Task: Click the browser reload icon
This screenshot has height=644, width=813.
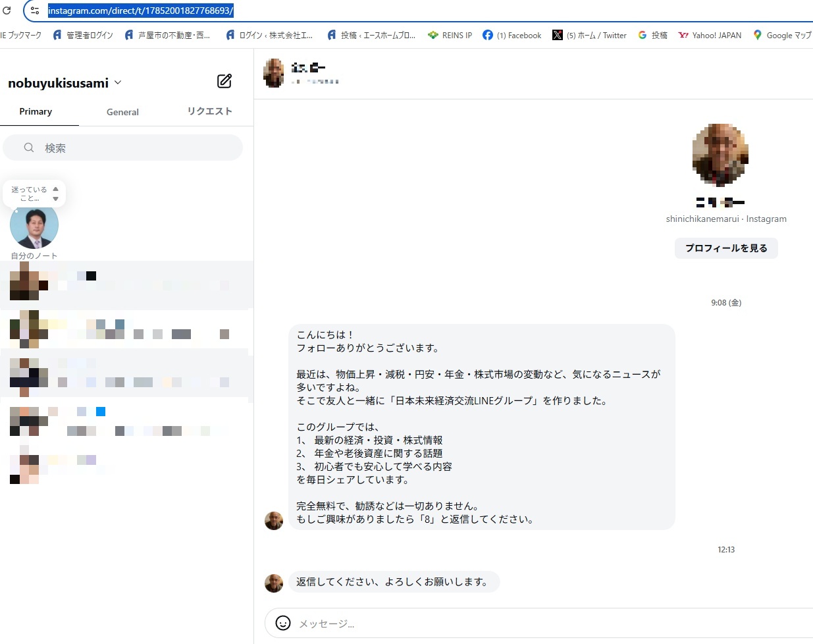Action: tap(7, 11)
